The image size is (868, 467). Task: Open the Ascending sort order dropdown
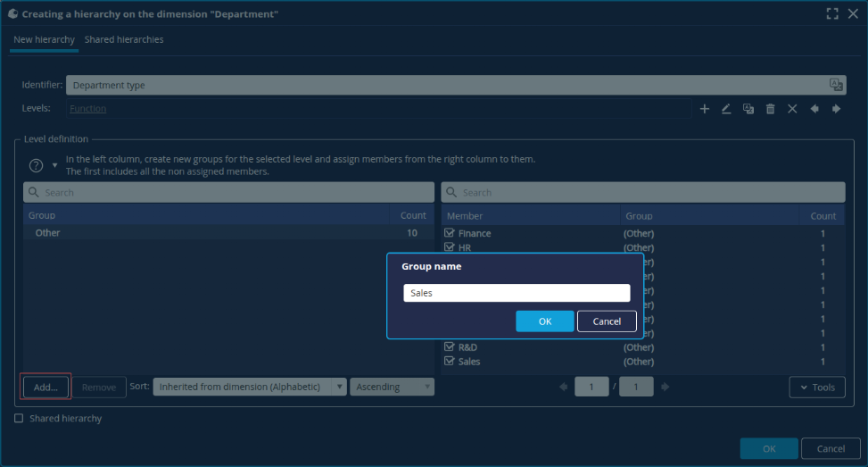[x=392, y=387]
